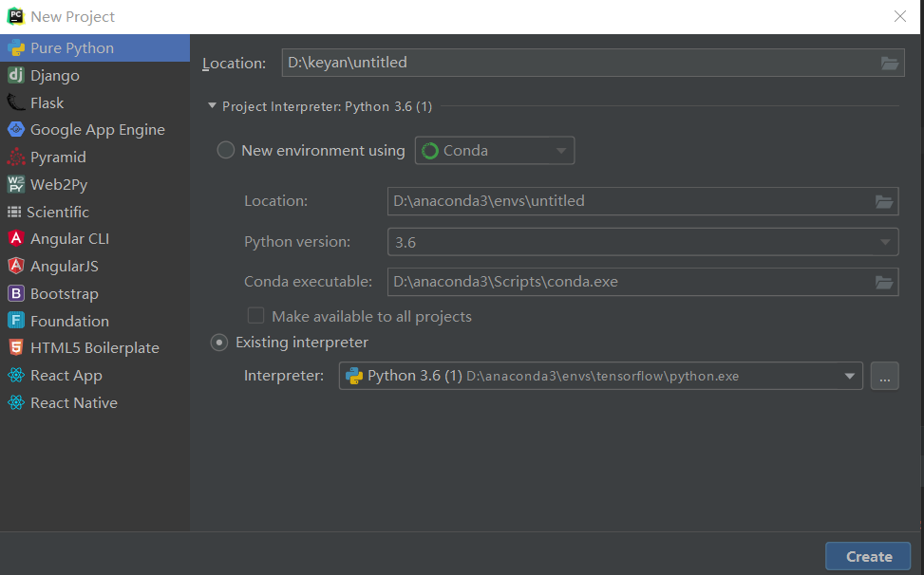The image size is (924, 575).
Task: Click the Create button
Action: (868, 557)
